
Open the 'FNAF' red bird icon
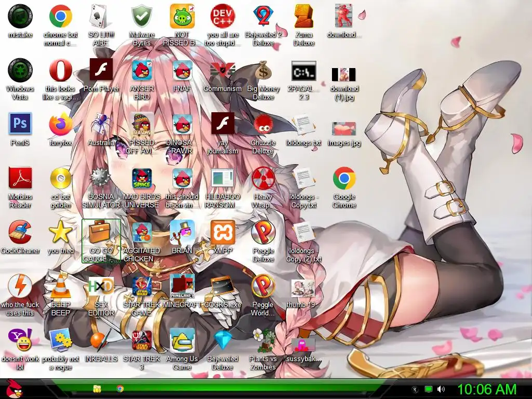coord(182,70)
